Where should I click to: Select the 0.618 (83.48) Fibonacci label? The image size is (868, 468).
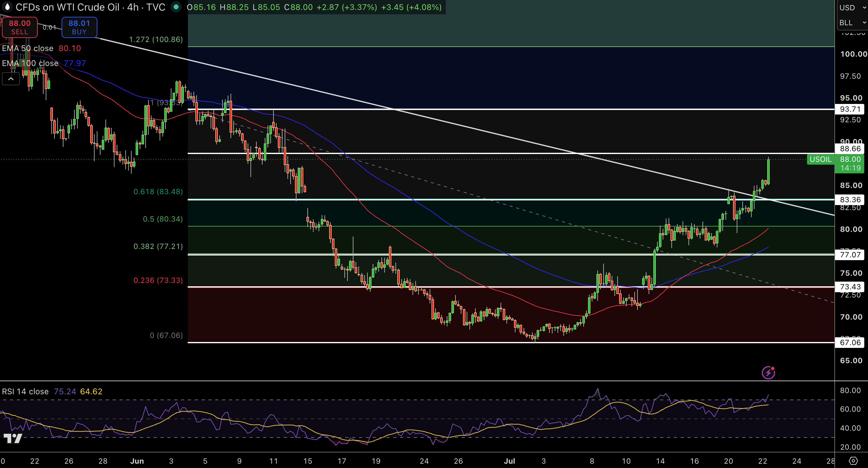[x=158, y=191]
